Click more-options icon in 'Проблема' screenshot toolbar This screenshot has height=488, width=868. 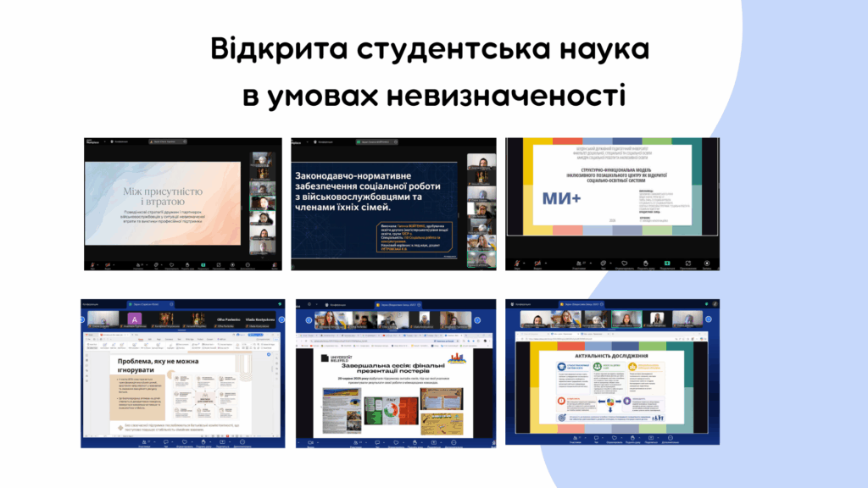pyautogui.click(x=242, y=442)
